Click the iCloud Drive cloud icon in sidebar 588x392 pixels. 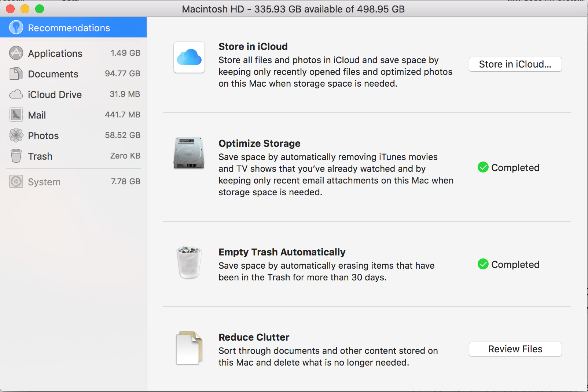(x=15, y=94)
